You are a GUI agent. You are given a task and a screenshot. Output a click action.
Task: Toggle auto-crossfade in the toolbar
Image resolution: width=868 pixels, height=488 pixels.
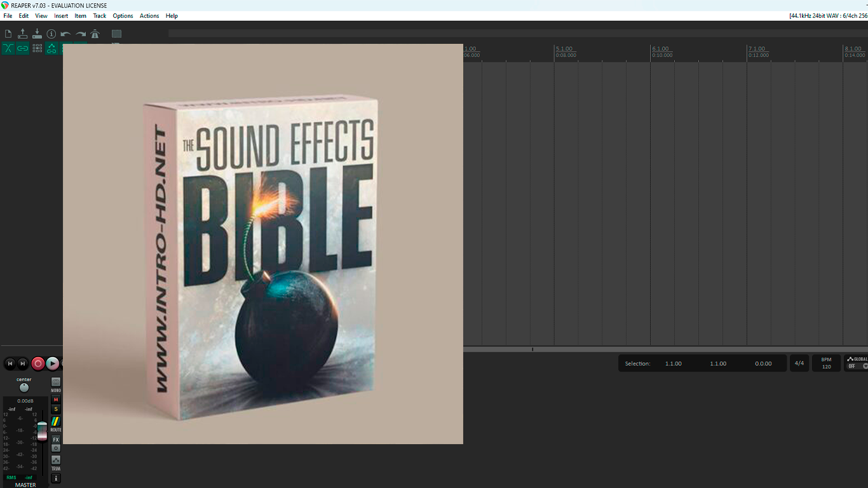point(8,48)
